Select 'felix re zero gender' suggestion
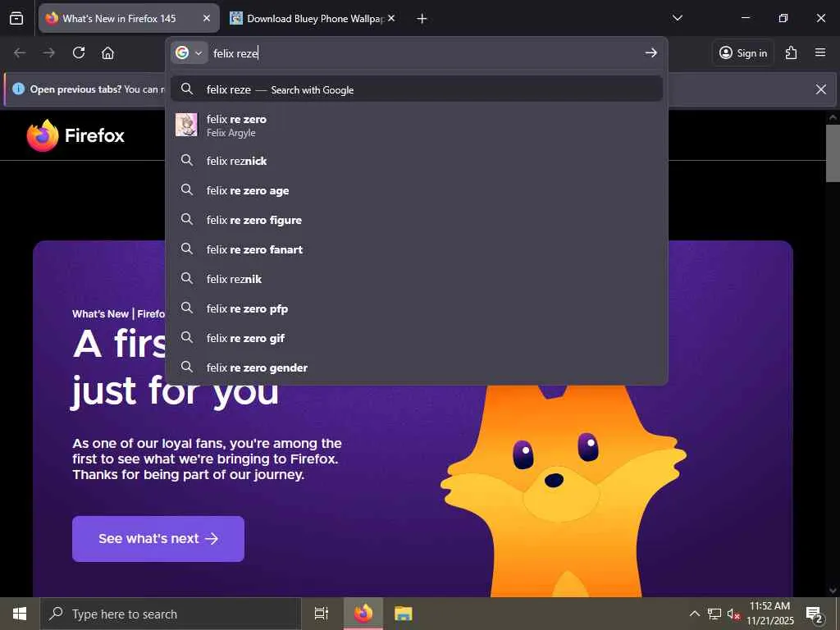 (417, 367)
